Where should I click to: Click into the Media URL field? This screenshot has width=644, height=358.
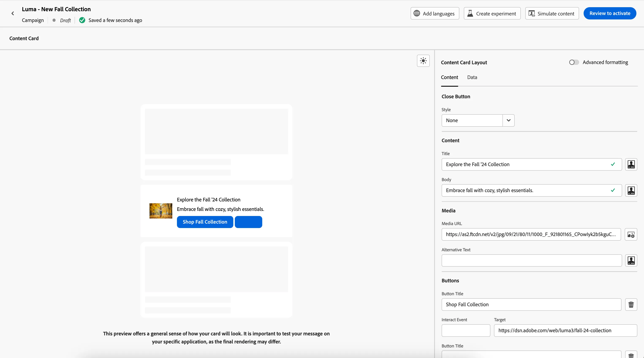[531, 234]
